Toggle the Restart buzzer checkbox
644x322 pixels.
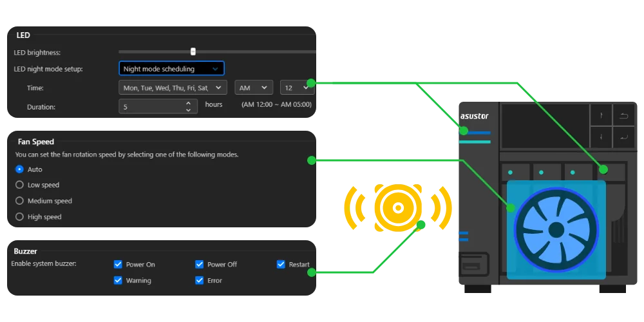pyautogui.click(x=281, y=264)
